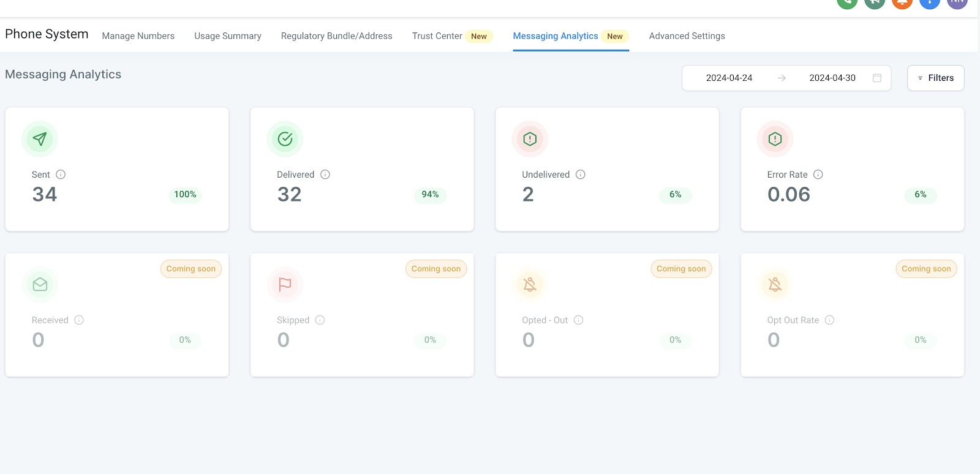Open the info tooltip next to Delivered
The width and height of the screenshot is (980, 474).
click(325, 175)
